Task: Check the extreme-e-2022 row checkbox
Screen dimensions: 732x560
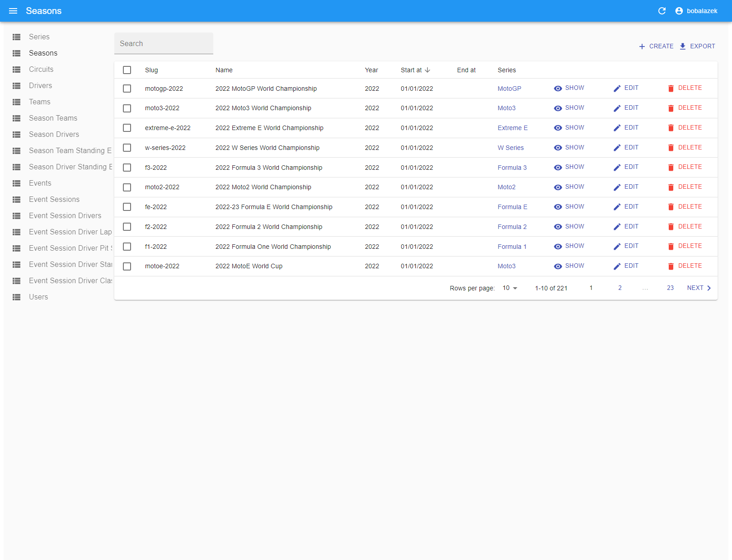Action: click(x=127, y=128)
